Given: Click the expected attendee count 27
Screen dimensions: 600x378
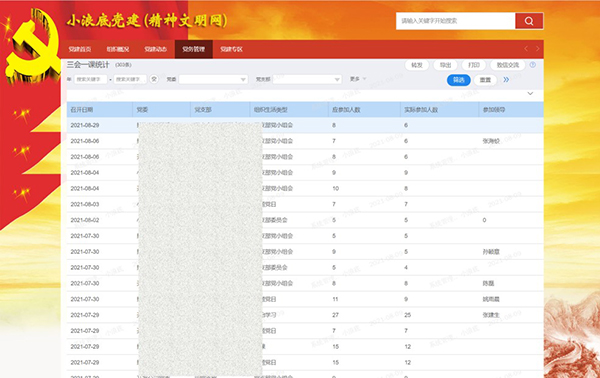Looking at the screenshot, I should [336, 315].
